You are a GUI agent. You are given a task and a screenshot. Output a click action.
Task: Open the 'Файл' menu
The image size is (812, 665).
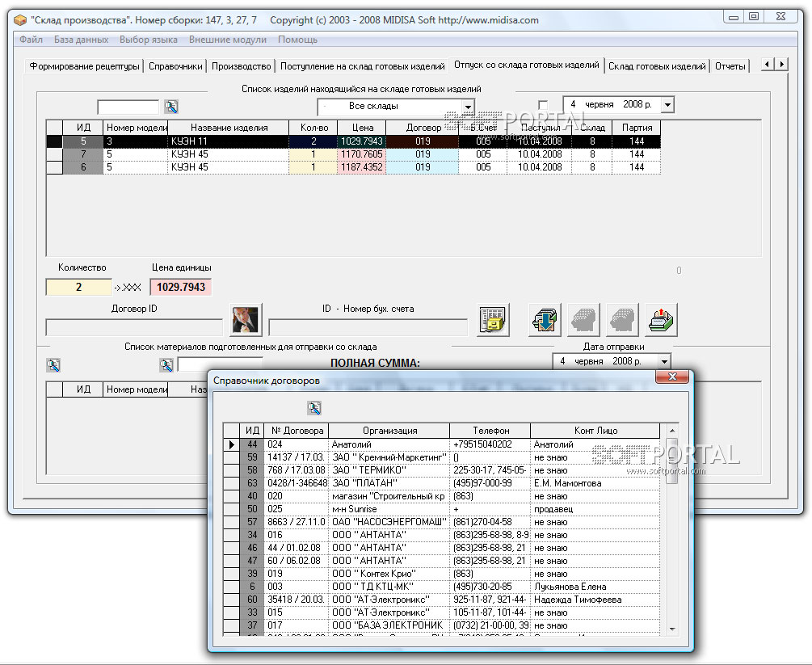[31, 40]
